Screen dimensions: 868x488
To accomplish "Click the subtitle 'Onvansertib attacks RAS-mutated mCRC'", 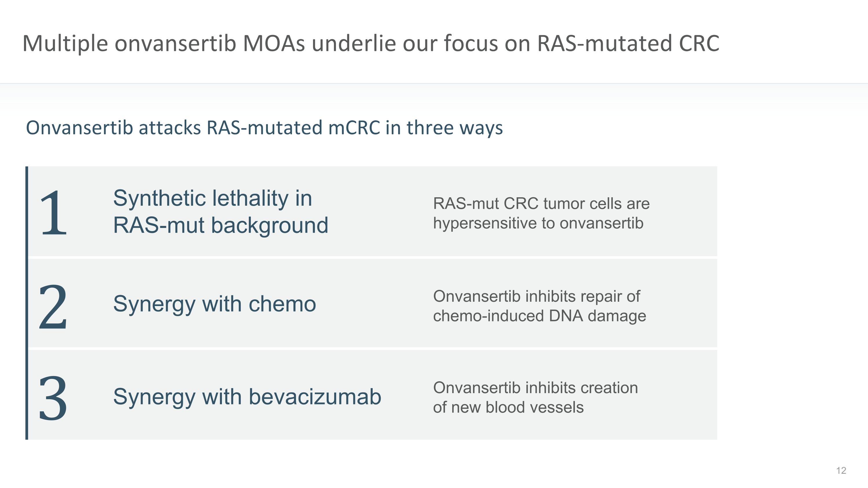I will click(x=264, y=128).
